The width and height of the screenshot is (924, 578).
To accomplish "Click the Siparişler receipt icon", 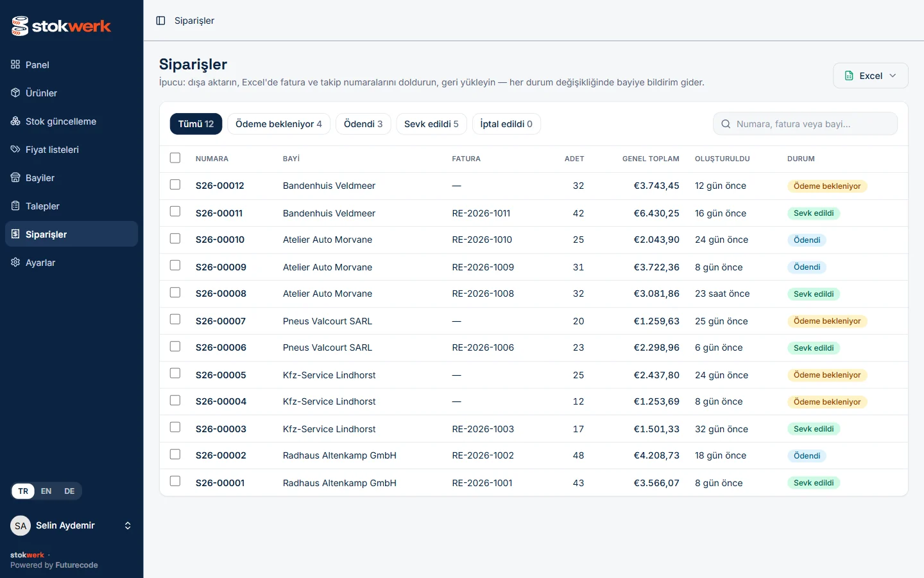I will tap(15, 234).
